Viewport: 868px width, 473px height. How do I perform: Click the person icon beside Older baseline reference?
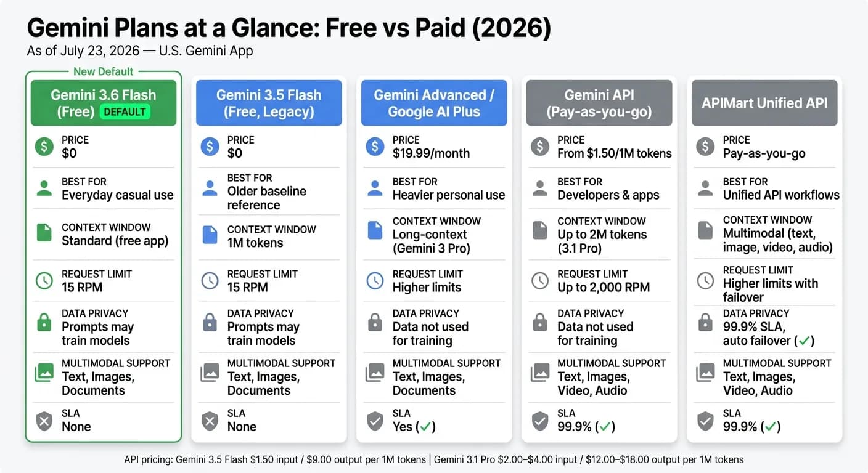tap(210, 188)
